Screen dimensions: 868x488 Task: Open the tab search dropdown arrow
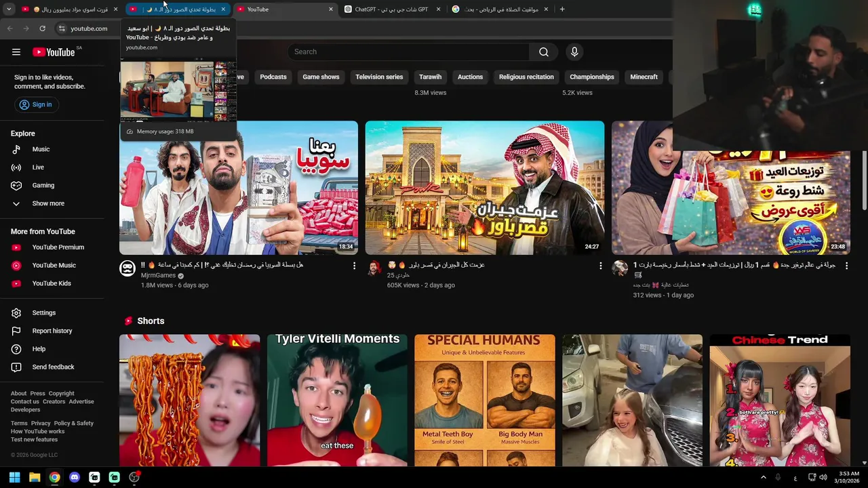tap(9, 9)
